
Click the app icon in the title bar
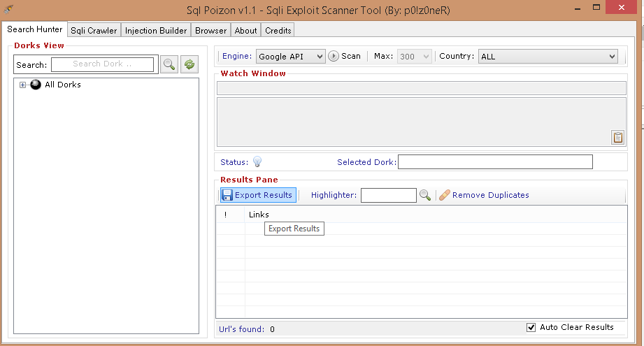pos(8,8)
